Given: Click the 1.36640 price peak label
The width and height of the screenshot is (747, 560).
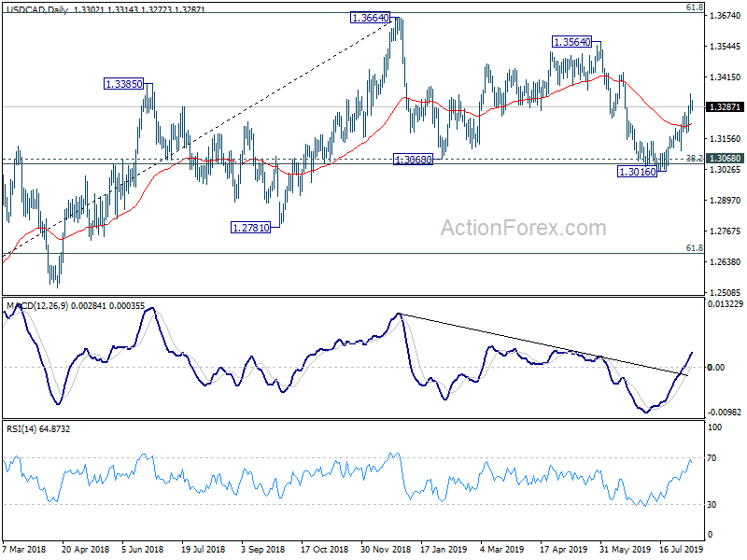Looking at the screenshot, I should tap(370, 18).
